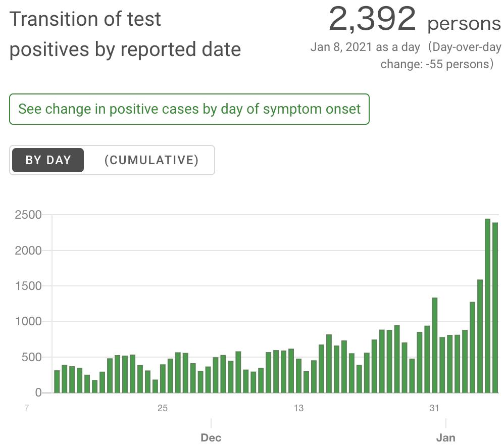
Task: Open the symptom onset positive cases link
Action: coord(189,109)
